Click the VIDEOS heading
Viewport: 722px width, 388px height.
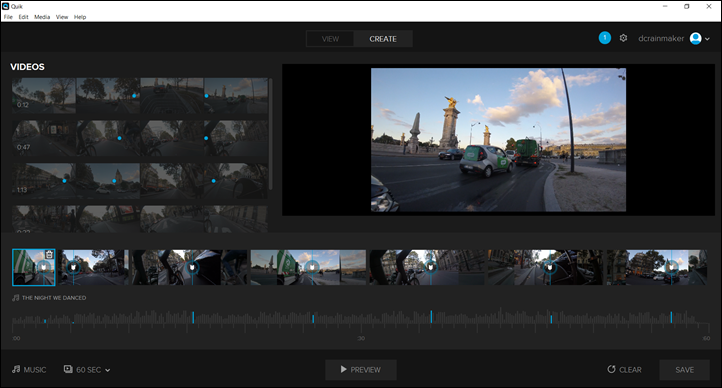(27, 67)
